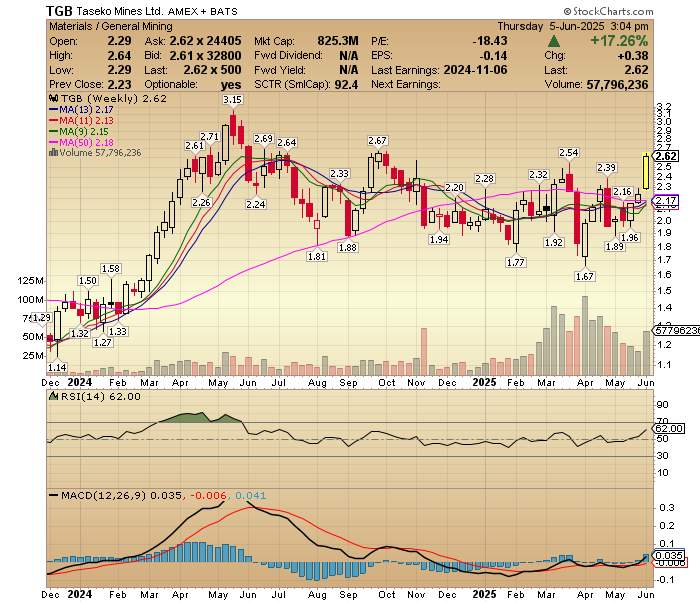
Task: Click the Thursday 5-Jun-2025 3:04 pm timestamp
Action: click(573, 26)
